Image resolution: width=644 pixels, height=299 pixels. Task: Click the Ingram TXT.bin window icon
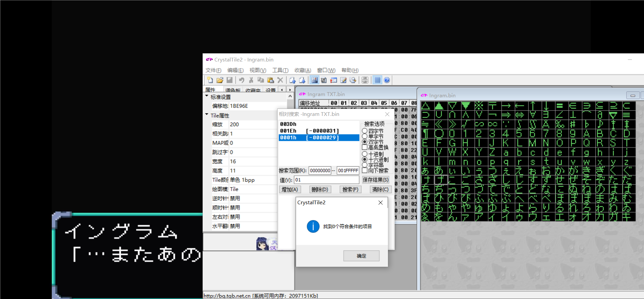[302, 94]
